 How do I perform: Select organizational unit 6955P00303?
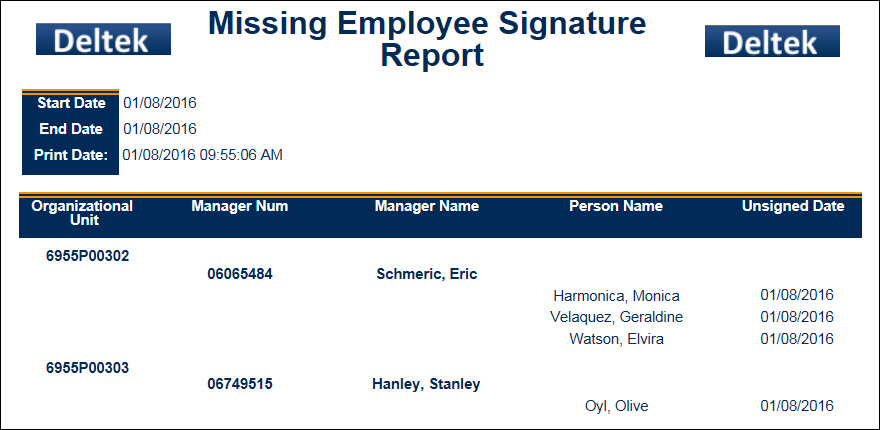coord(88,367)
